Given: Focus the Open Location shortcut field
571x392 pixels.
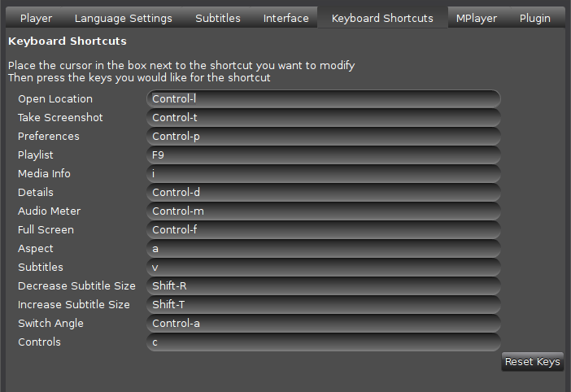Looking at the screenshot, I should click(x=324, y=98).
